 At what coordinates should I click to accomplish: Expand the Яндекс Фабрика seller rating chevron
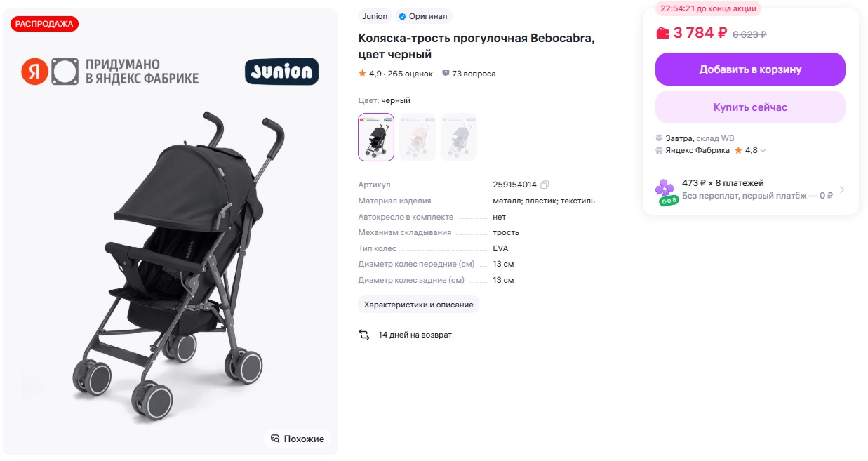(x=763, y=150)
